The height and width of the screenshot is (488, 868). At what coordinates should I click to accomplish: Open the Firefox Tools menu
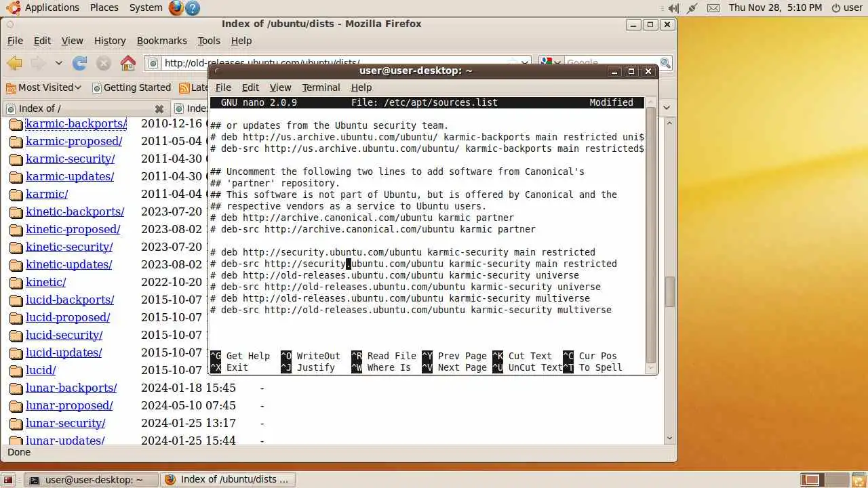[209, 41]
